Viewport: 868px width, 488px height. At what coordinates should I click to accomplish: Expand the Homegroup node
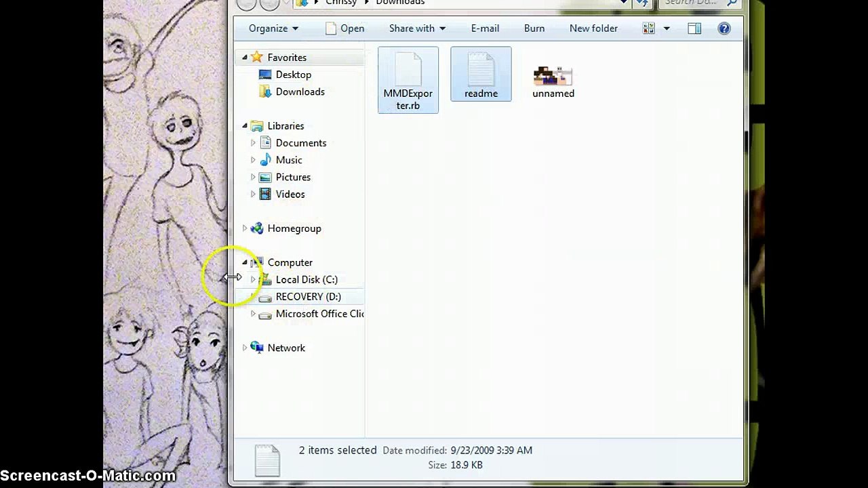pyautogui.click(x=245, y=228)
